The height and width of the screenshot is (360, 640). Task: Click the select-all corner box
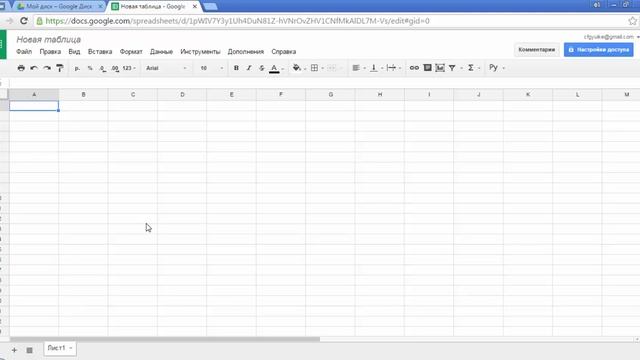click(4, 94)
